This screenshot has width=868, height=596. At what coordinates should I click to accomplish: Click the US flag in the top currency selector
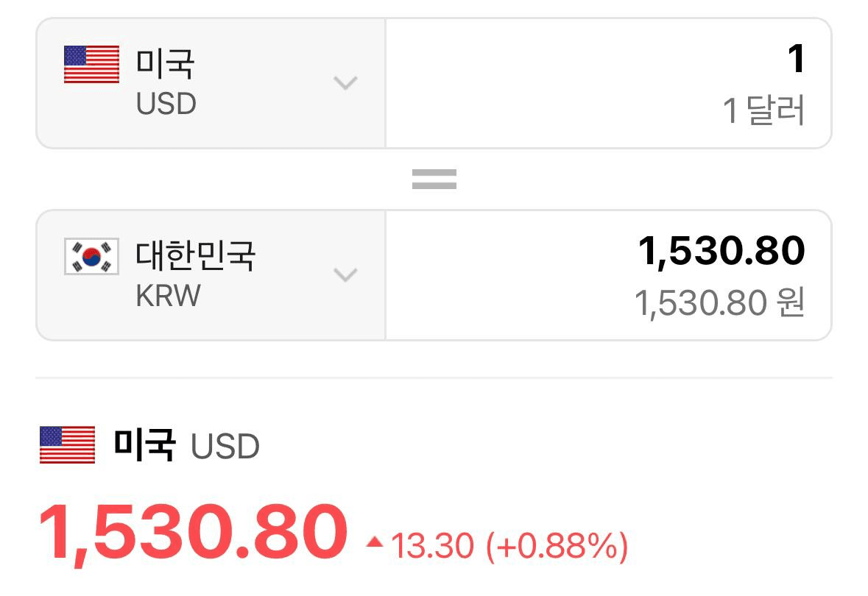[x=91, y=65]
